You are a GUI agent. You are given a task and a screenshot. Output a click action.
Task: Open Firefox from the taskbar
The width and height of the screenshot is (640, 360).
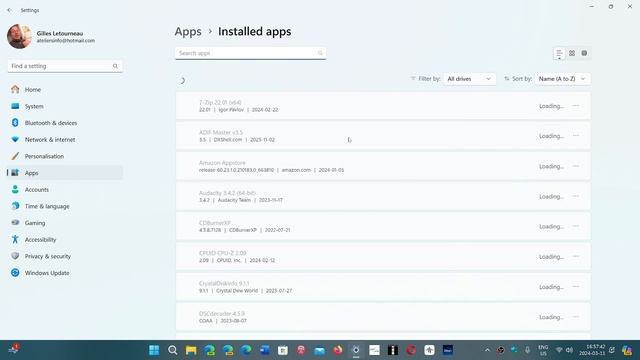[x=338, y=350]
